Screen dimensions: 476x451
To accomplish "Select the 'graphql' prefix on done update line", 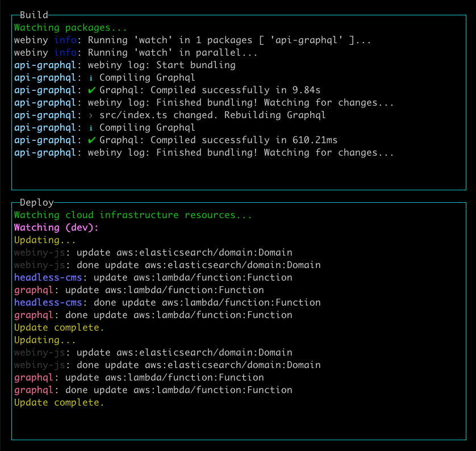I will [32, 315].
